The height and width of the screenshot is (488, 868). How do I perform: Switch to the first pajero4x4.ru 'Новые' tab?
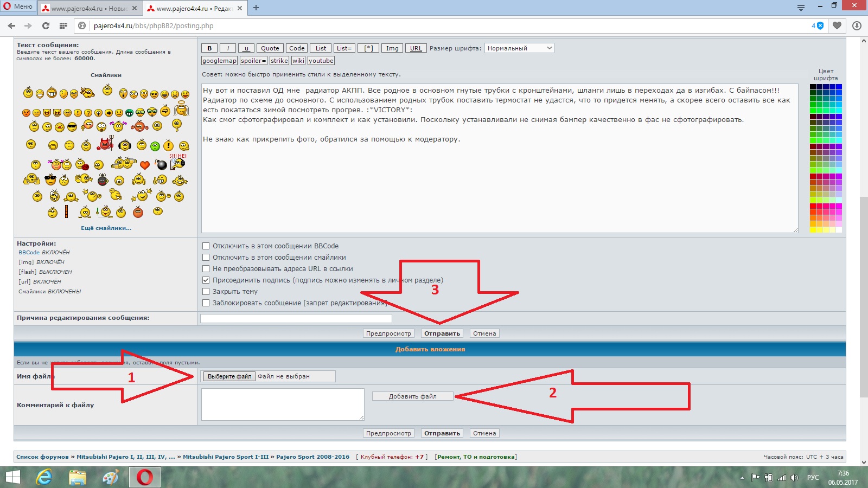[90, 8]
